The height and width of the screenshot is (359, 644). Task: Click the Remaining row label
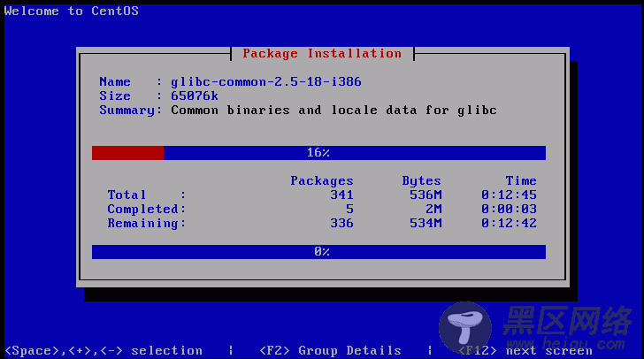[x=147, y=223]
